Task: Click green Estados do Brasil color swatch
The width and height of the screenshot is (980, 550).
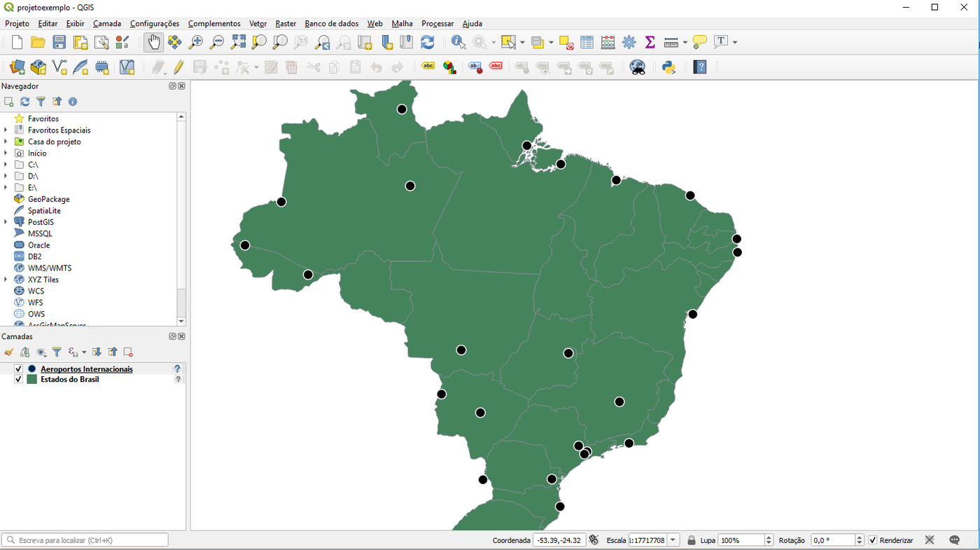Action: pos(31,379)
